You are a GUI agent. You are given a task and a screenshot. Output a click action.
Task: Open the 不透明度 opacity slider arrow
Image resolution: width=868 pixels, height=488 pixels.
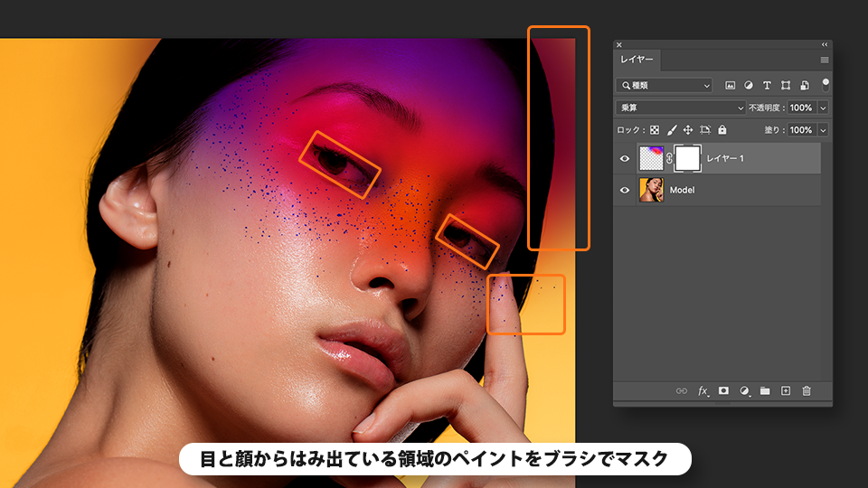pyautogui.click(x=823, y=108)
